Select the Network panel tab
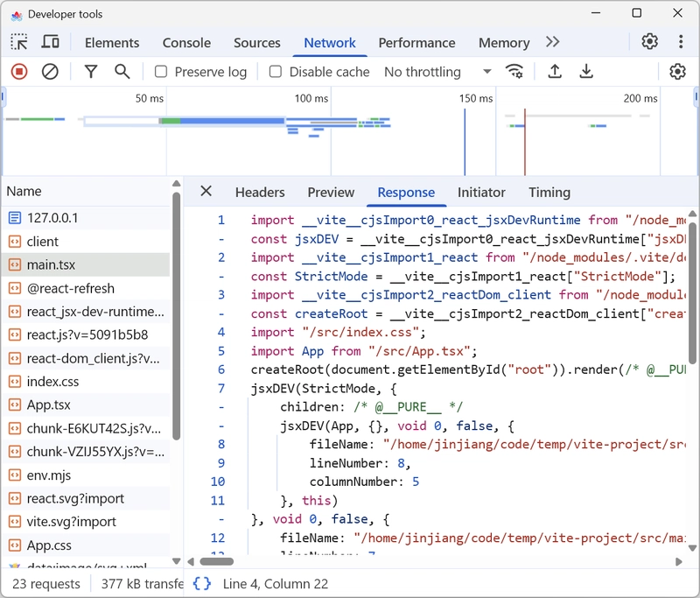Screen dimensions: 700x598 coord(330,42)
